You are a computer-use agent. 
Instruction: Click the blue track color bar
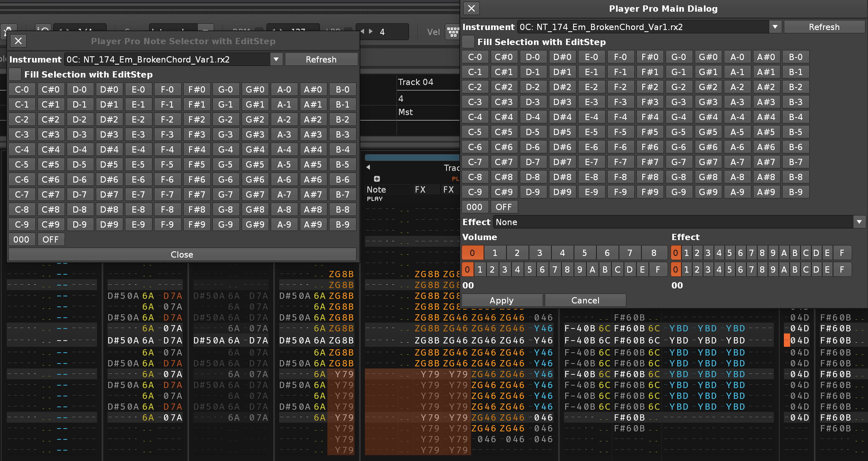coord(412,158)
